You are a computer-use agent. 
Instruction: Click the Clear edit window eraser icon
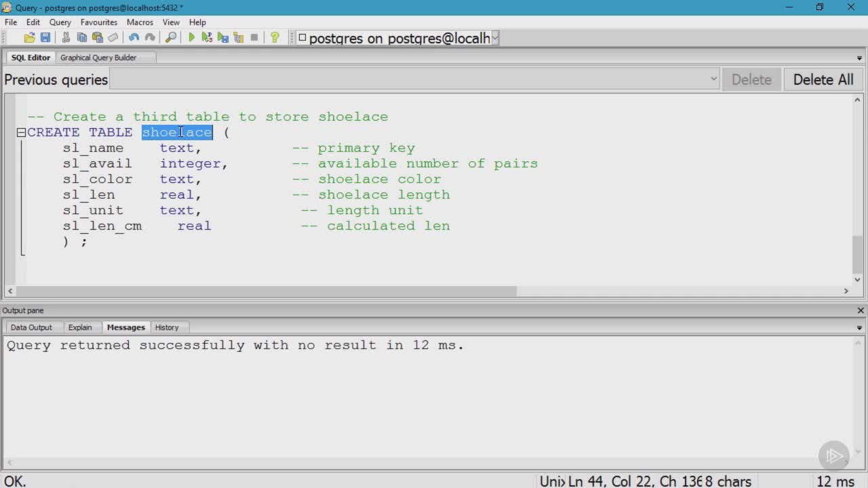coord(113,38)
